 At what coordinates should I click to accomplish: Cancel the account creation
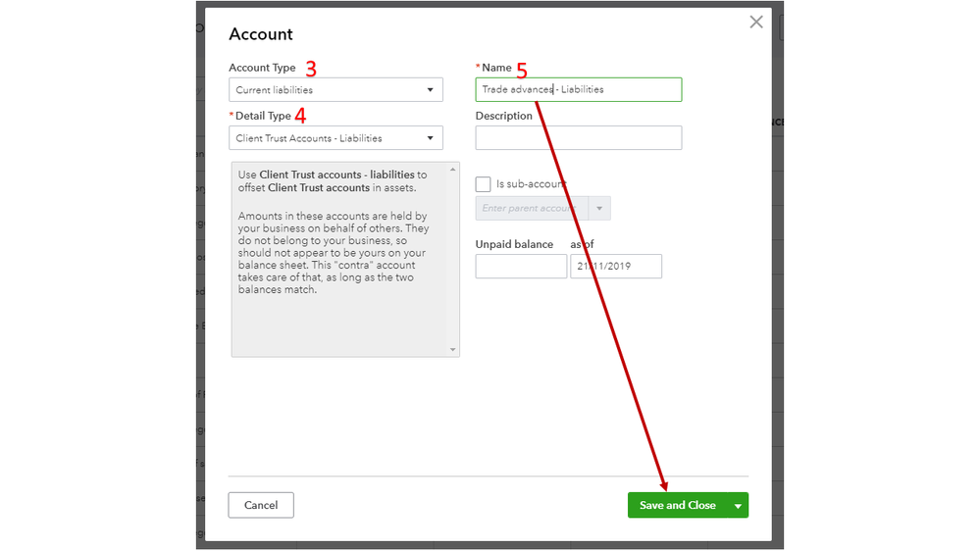[x=261, y=505]
